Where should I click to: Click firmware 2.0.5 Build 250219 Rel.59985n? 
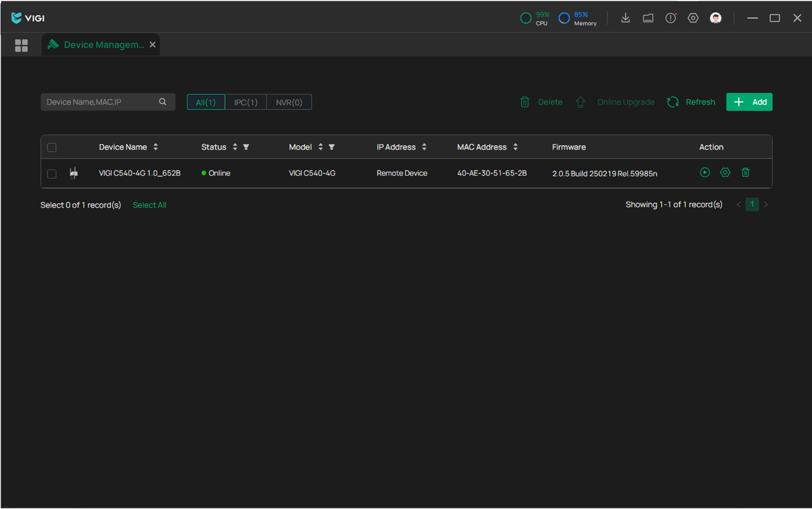pos(604,174)
